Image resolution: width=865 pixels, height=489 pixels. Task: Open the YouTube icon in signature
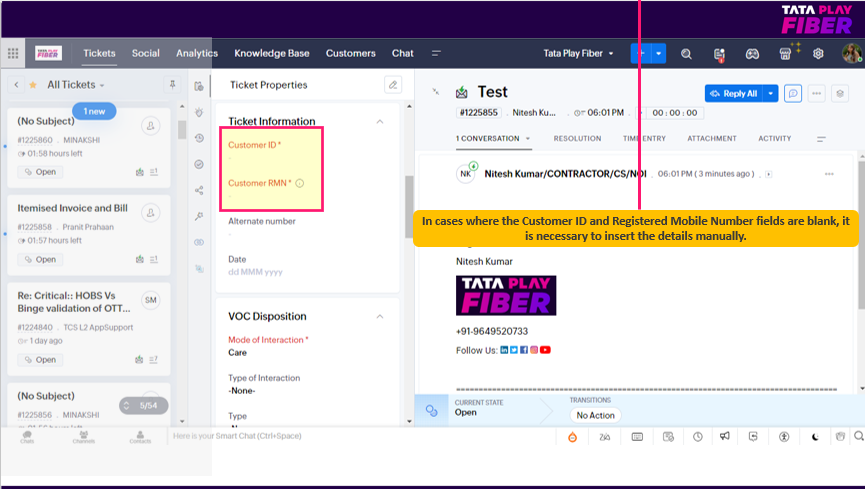click(x=545, y=350)
